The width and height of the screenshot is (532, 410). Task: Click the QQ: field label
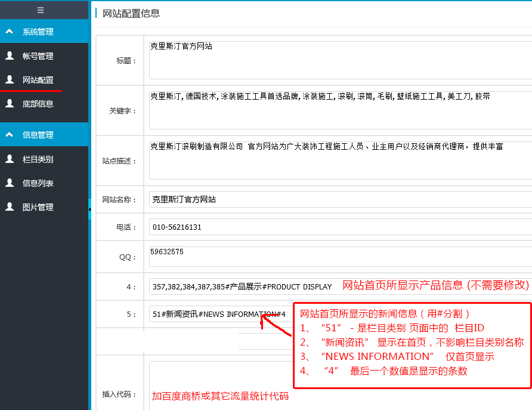[128, 257]
